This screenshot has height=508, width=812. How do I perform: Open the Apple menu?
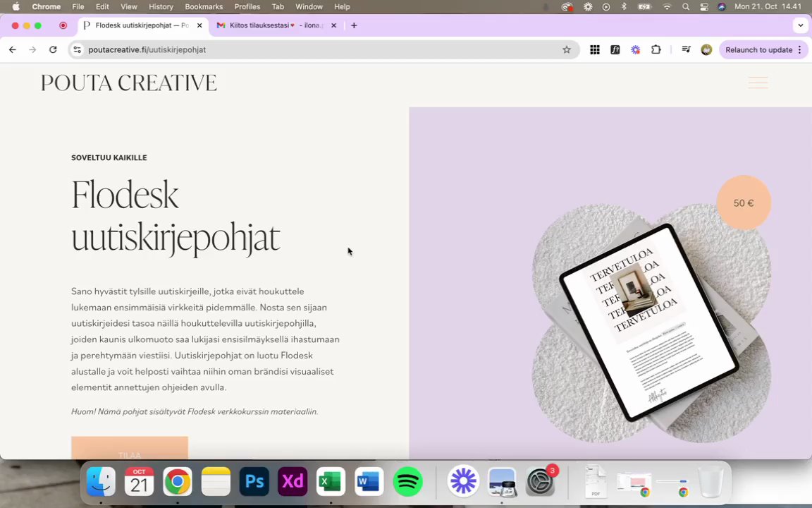click(x=16, y=7)
